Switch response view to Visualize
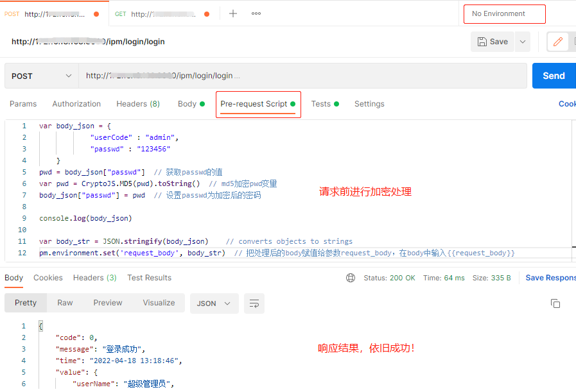The height and width of the screenshot is (392, 576). 159,303
